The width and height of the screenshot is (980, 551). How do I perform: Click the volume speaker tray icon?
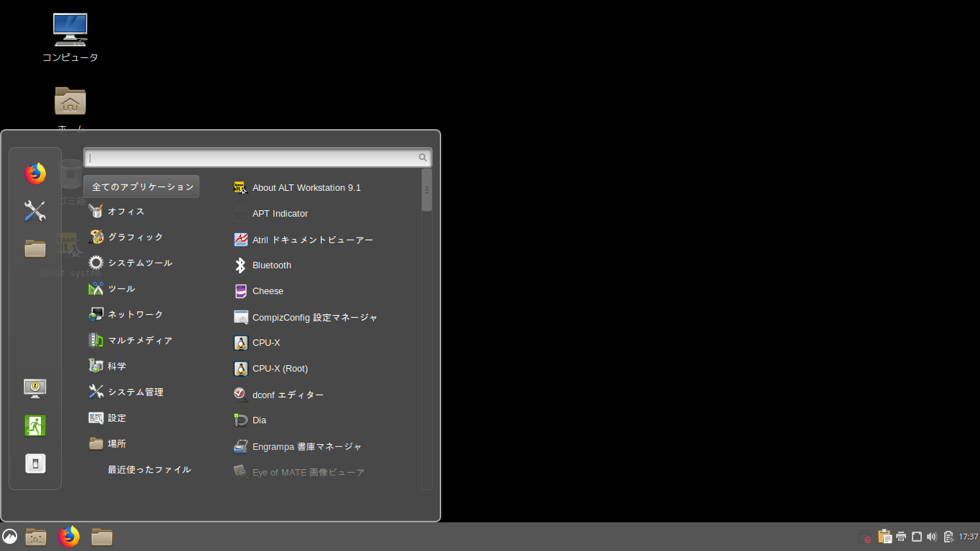pos(932,537)
